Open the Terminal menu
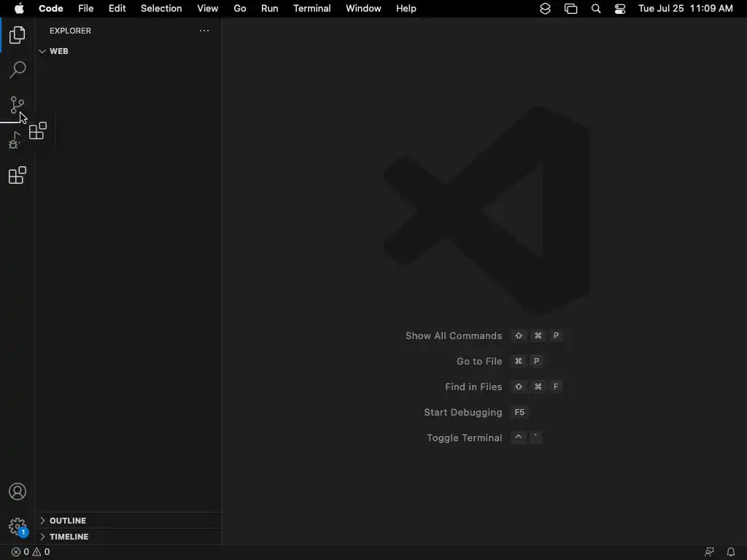The height and width of the screenshot is (560, 747). [x=312, y=9]
